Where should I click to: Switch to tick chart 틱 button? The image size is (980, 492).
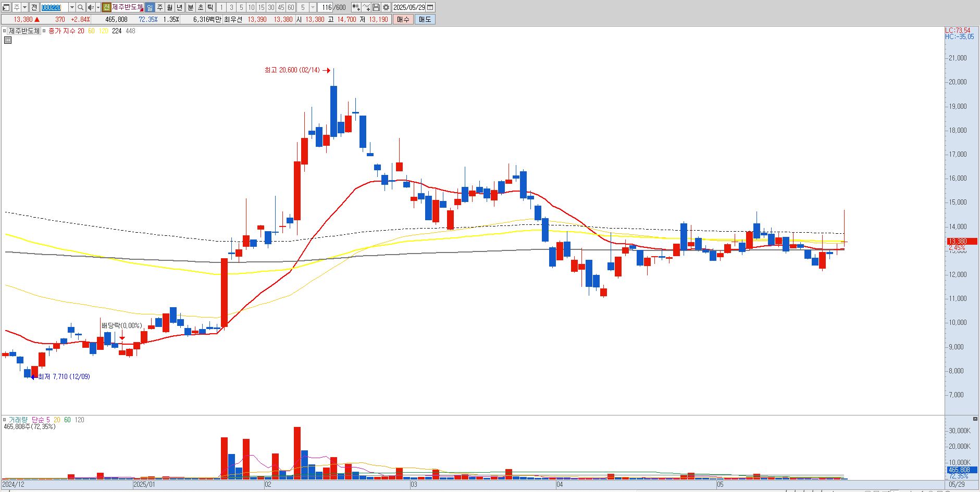(210, 7)
